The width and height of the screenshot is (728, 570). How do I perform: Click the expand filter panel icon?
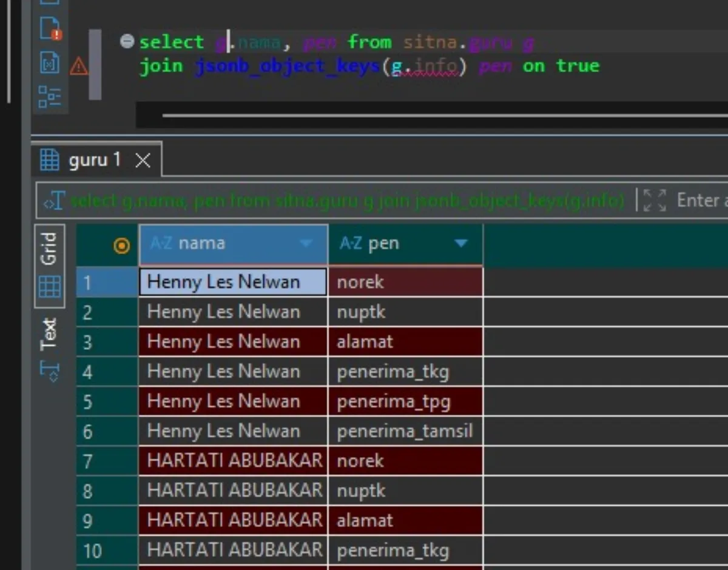(655, 200)
